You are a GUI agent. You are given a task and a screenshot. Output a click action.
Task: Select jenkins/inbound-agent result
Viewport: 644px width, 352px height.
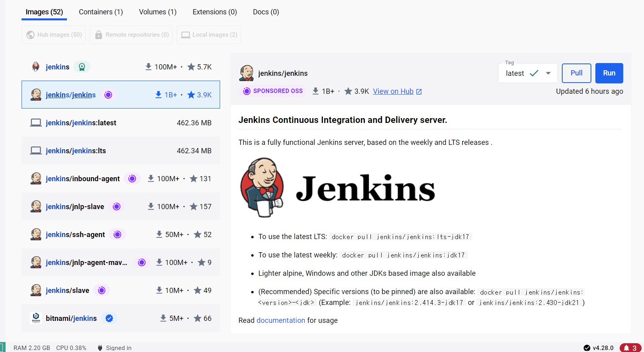pyautogui.click(x=121, y=178)
